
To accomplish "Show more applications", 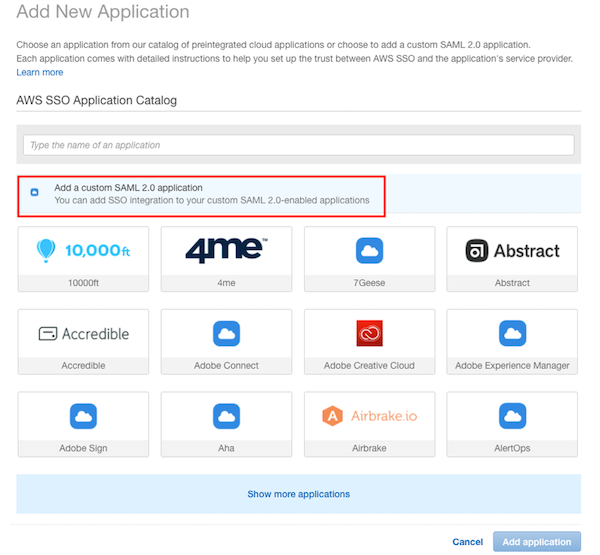I will click(298, 494).
